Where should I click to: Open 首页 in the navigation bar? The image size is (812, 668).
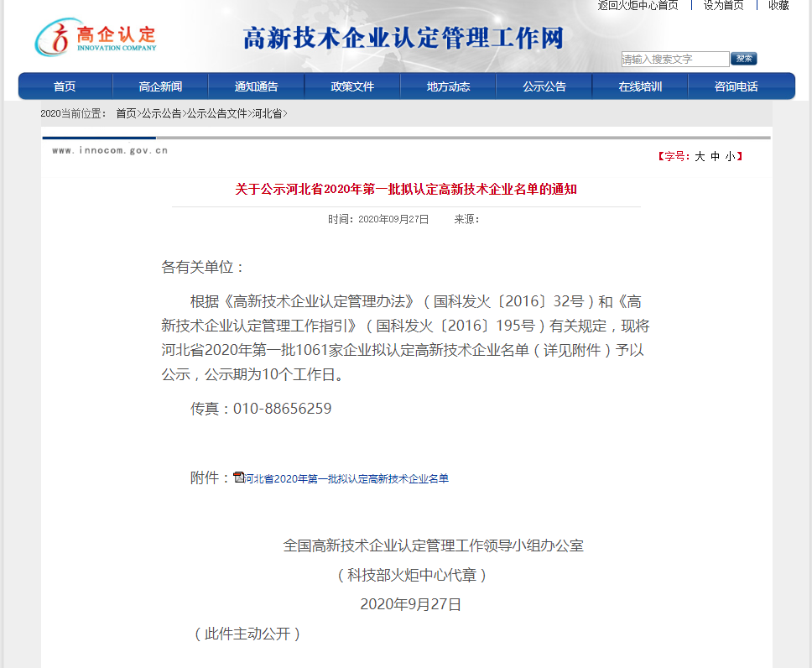65,86
